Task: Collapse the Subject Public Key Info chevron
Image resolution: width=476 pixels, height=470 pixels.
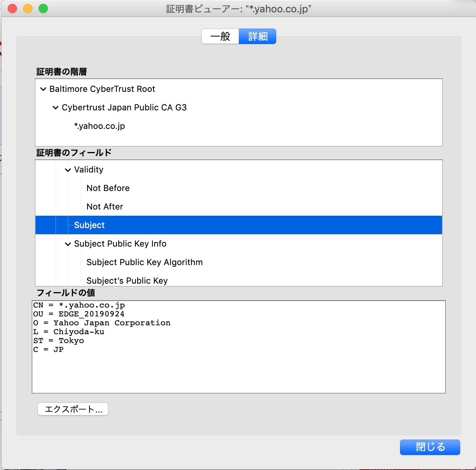Action: click(x=68, y=244)
